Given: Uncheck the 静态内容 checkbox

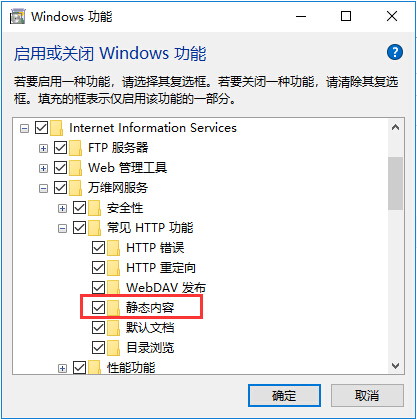Looking at the screenshot, I should (x=98, y=307).
